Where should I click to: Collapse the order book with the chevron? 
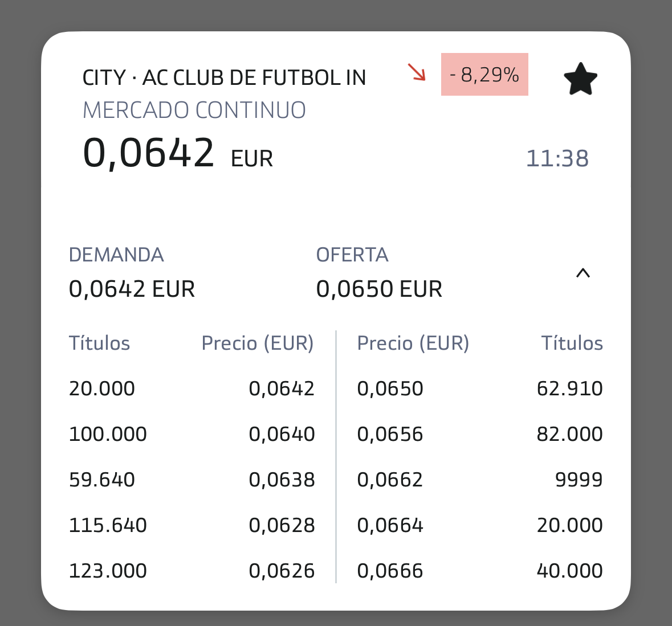(x=583, y=273)
